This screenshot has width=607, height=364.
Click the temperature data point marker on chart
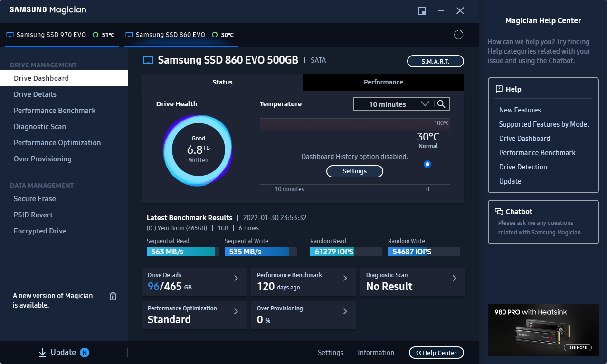click(427, 164)
